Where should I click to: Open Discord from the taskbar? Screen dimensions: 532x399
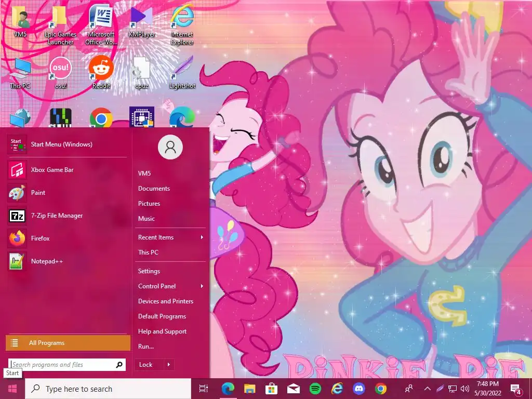point(358,389)
